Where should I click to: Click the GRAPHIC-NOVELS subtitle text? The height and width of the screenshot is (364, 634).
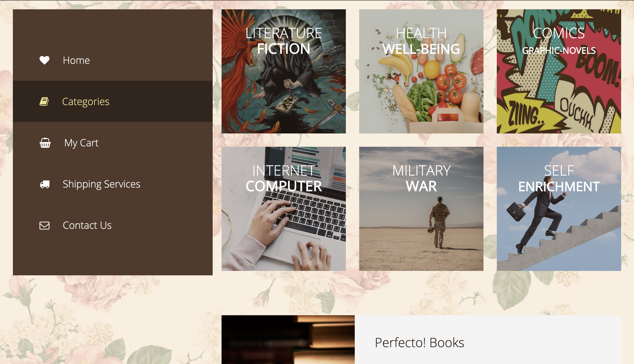point(559,51)
